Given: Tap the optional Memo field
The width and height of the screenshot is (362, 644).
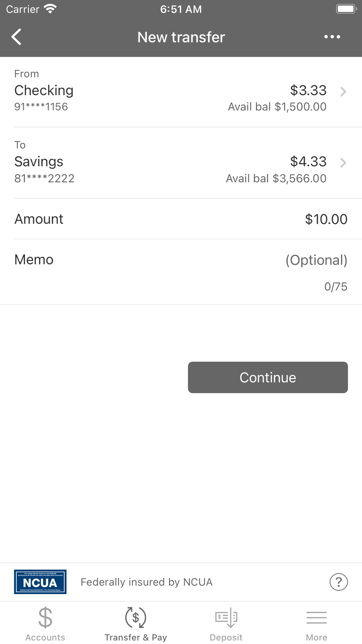Looking at the screenshot, I should click(316, 260).
